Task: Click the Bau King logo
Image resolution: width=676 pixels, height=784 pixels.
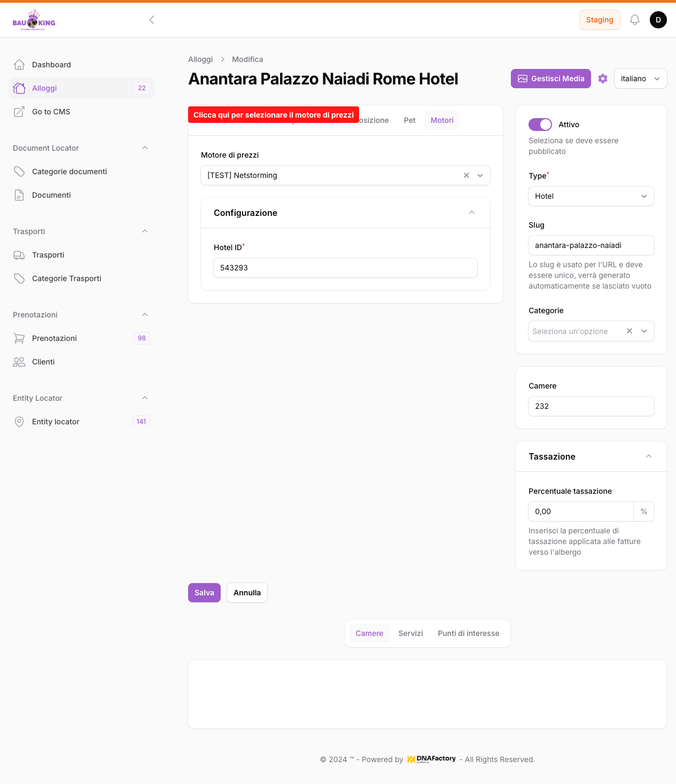Action: coord(34,20)
